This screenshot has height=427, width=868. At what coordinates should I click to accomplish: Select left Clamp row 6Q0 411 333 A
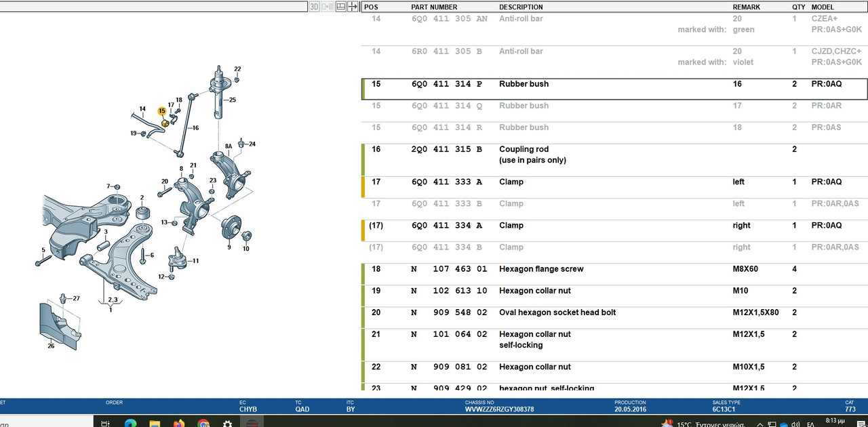tap(614, 187)
